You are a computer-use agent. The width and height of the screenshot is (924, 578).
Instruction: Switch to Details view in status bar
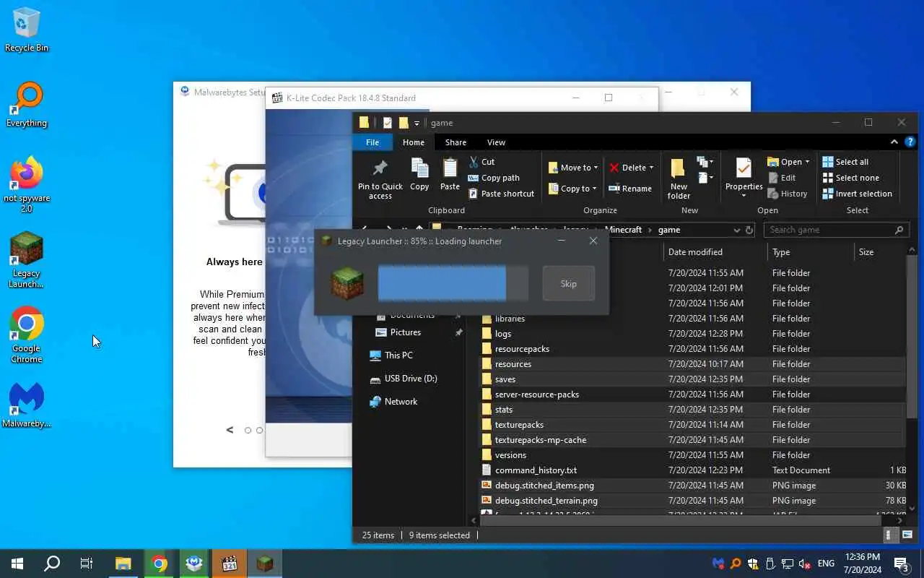pyautogui.click(x=889, y=535)
